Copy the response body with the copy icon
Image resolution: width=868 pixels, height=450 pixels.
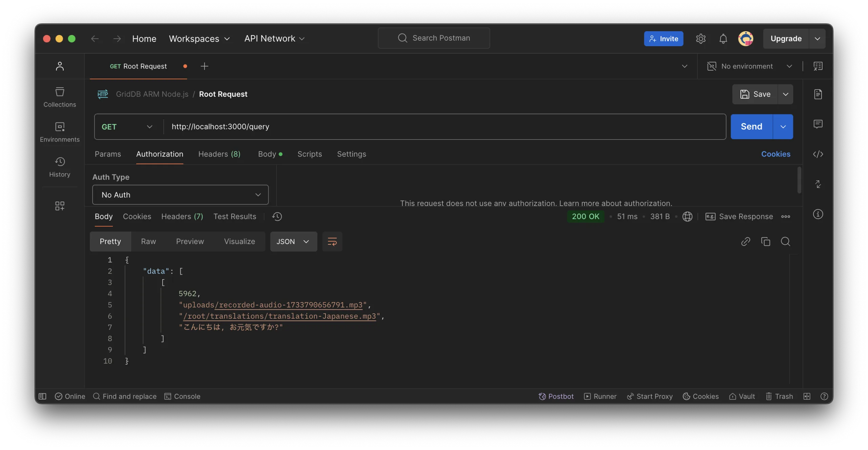(x=765, y=242)
